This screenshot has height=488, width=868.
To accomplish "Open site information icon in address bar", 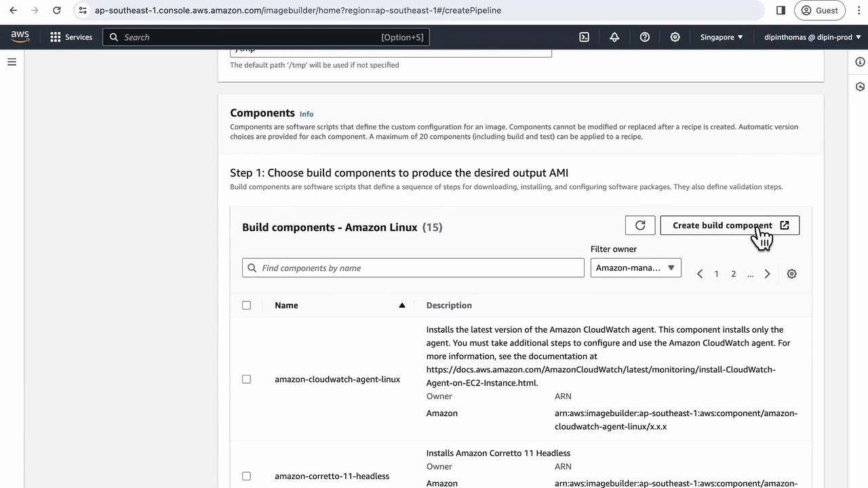I will point(83,10).
